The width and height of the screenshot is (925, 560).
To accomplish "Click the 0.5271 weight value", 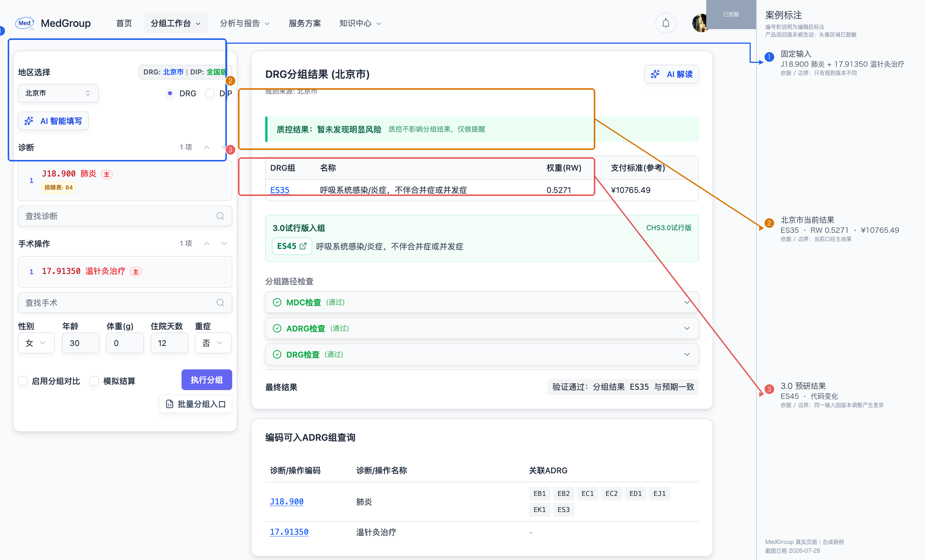I will [x=559, y=190].
